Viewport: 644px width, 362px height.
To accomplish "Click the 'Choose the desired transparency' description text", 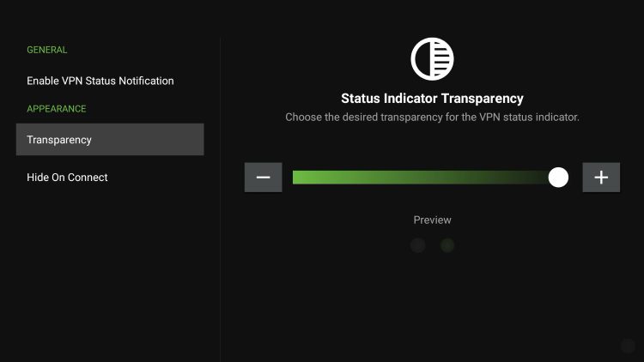I will click(432, 118).
